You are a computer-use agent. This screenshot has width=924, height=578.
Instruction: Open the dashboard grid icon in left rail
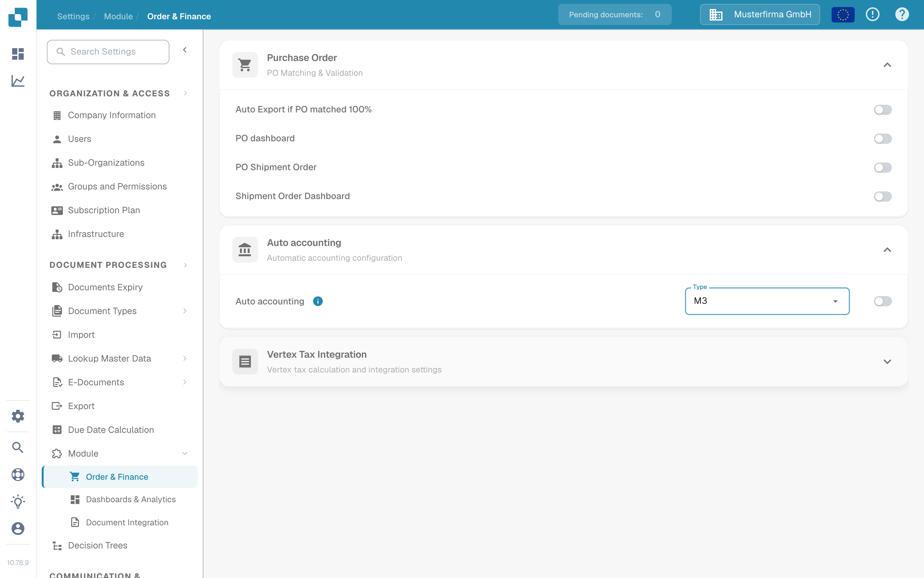(18, 54)
